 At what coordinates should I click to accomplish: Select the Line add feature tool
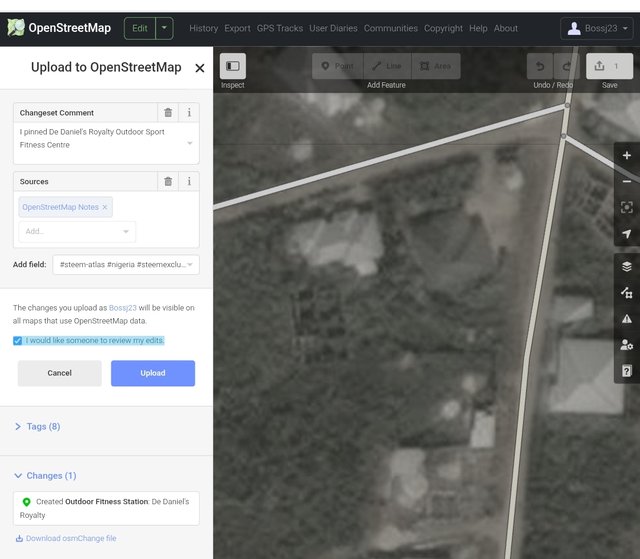[387, 66]
